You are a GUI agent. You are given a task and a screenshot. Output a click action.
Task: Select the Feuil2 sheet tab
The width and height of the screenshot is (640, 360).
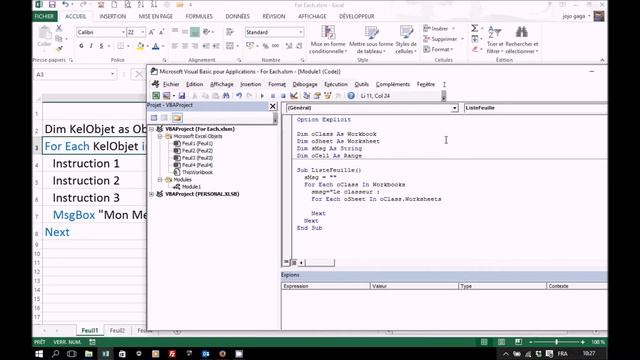[117, 330]
